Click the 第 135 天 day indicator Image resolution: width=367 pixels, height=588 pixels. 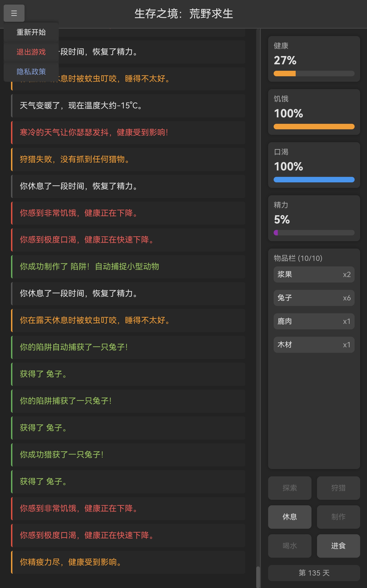314,573
